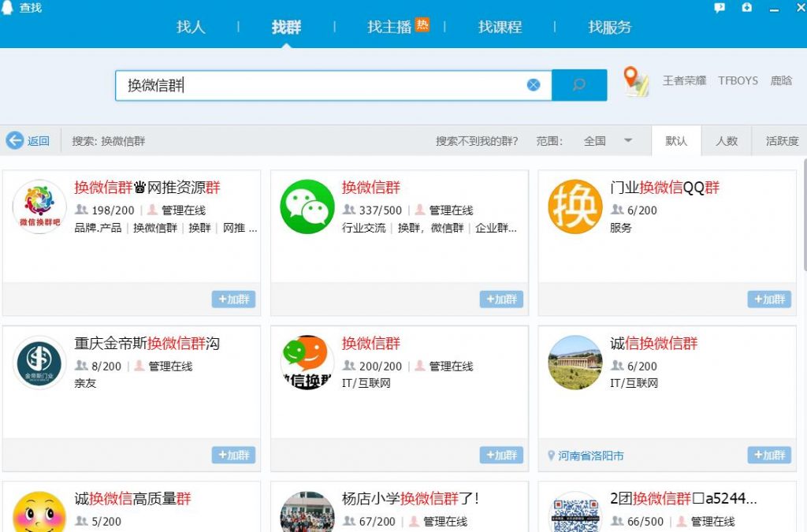Click member count 66/500

click(x=645, y=521)
